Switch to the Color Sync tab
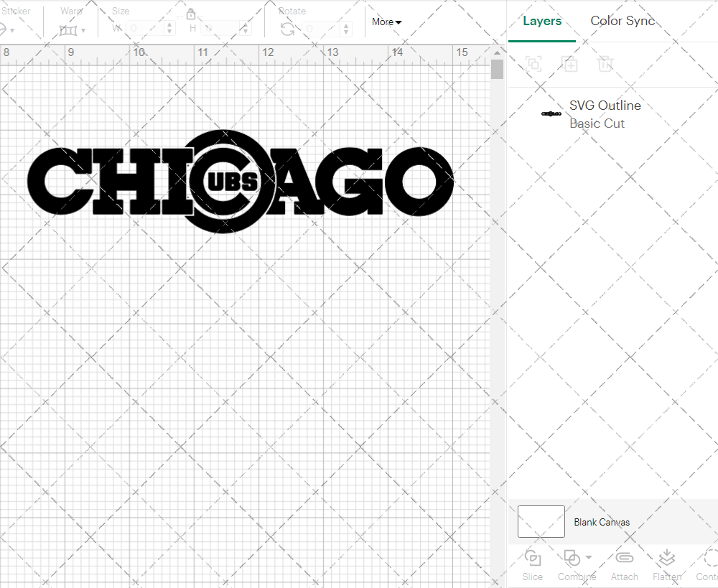718x588 pixels. coord(623,21)
